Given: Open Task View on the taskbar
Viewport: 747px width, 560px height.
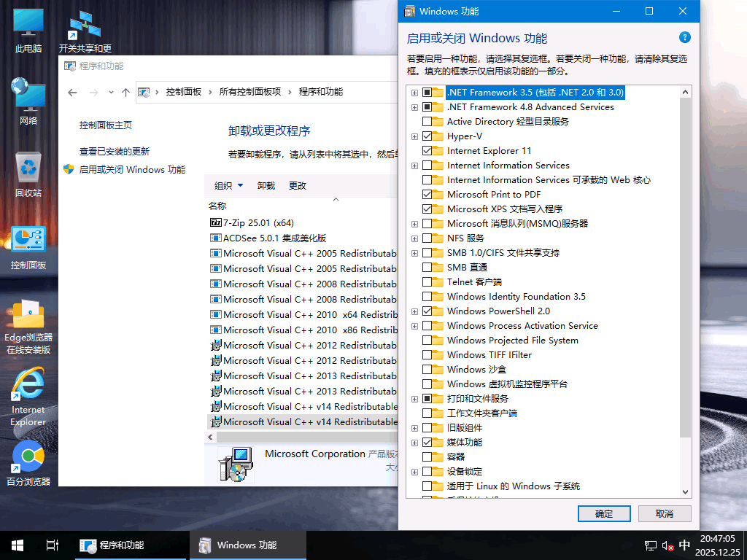Looking at the screenshot, I should (53, 545).
